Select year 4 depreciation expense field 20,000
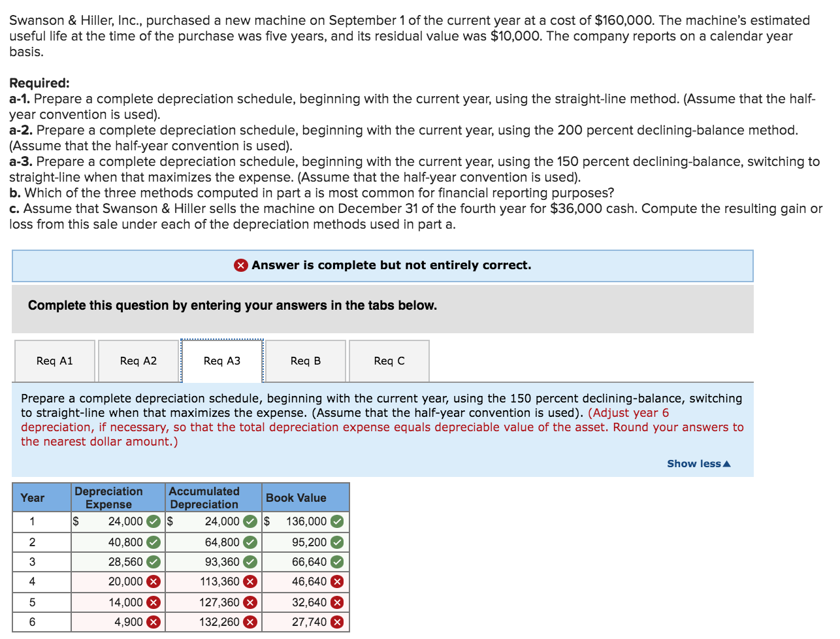Viewport: 840px width, 639px height. 118,582
